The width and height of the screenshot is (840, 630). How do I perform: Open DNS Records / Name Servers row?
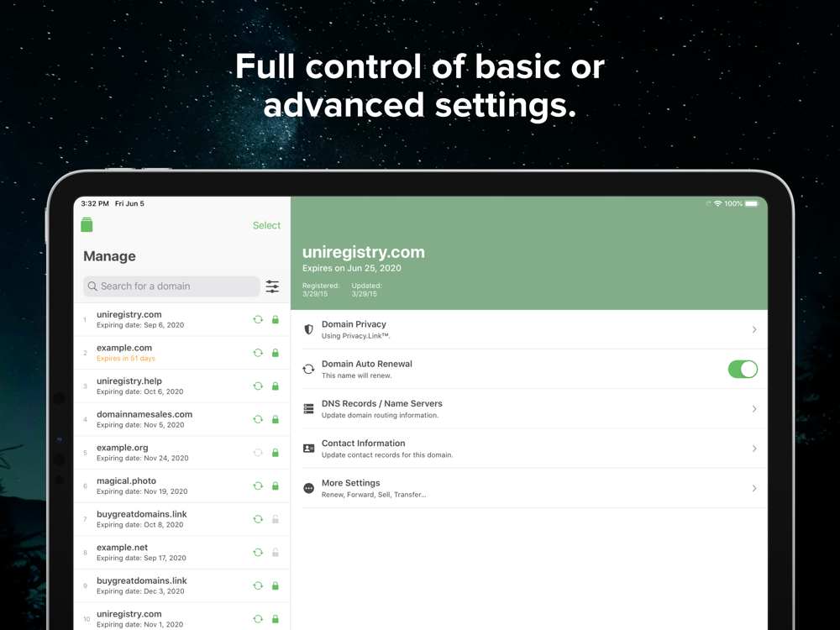[x=529, y=409]
